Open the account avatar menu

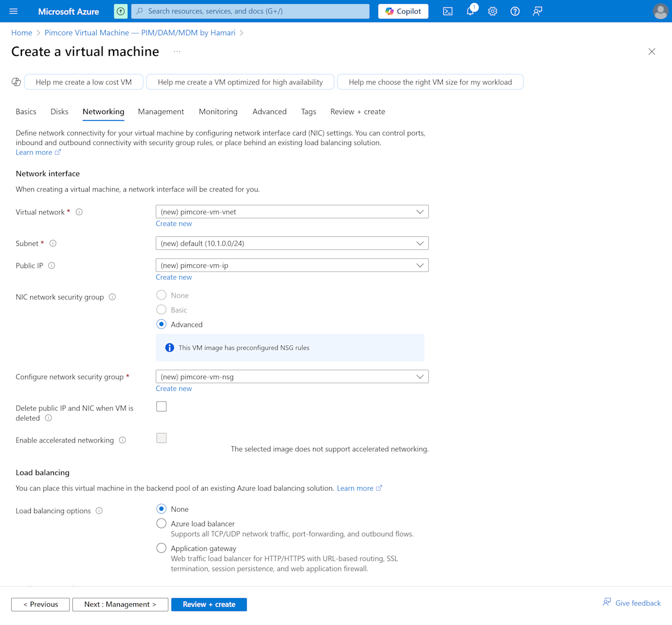pos(660,11)
